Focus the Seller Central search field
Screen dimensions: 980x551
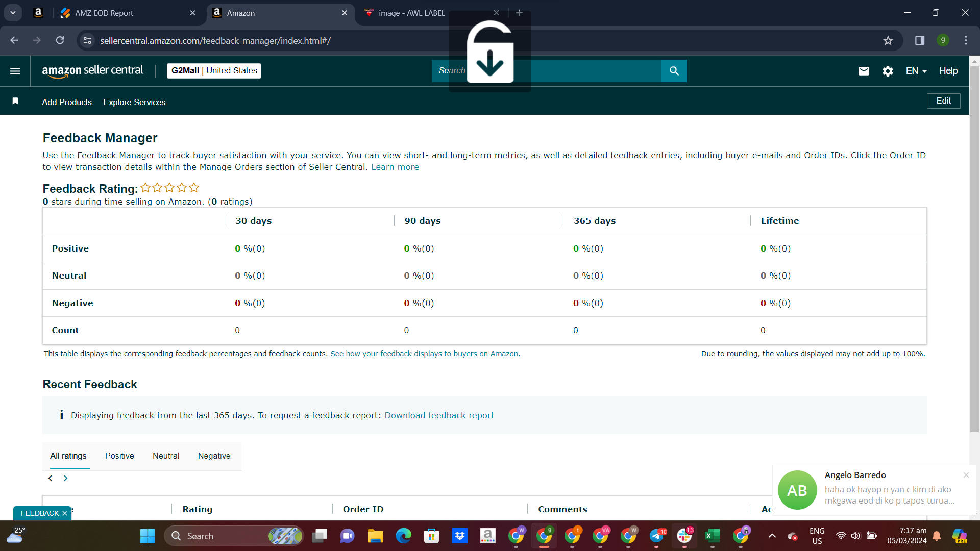point(547,71)
